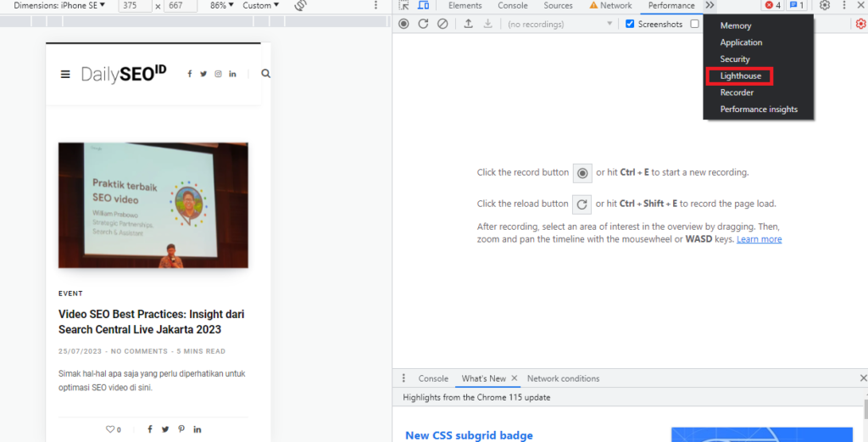Click the more tabs double-chevron
Screen dimensions: 868x442
(x=709, y=6)
